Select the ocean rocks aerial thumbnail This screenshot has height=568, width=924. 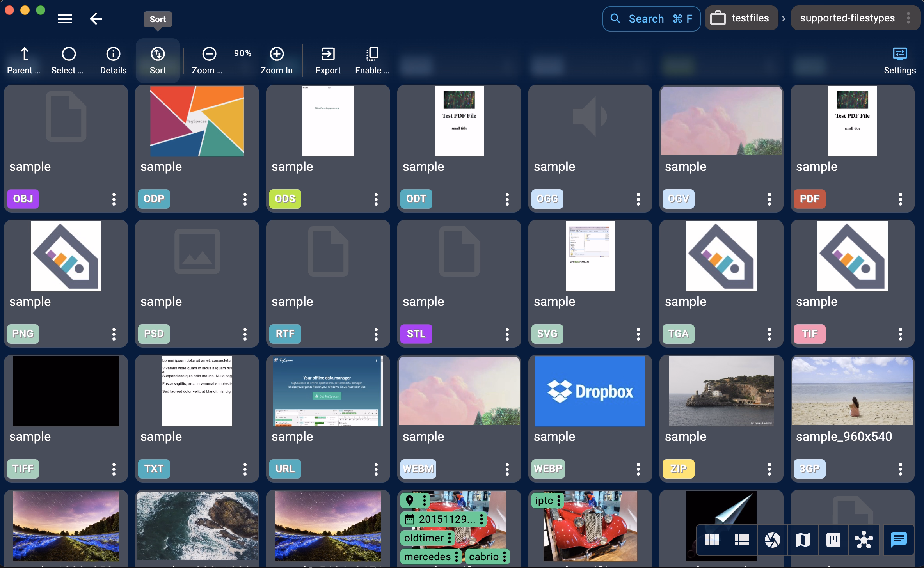(x=197, y=526)
